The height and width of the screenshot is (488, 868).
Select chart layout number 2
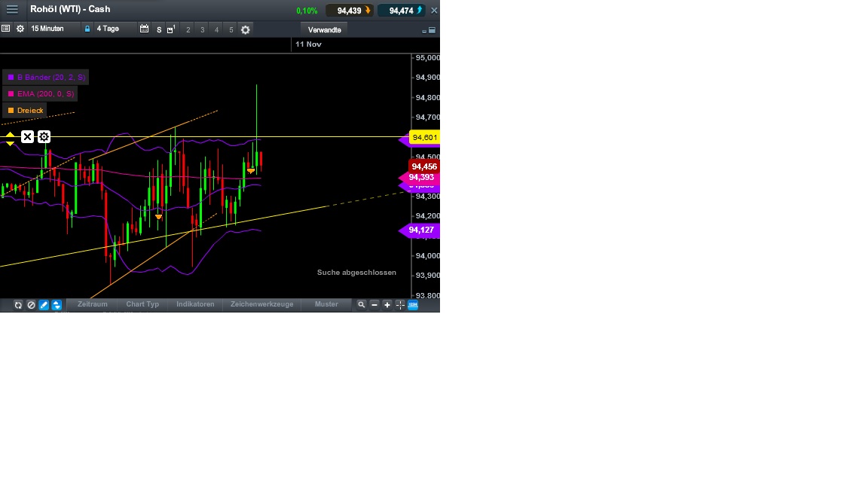(188, 30)
